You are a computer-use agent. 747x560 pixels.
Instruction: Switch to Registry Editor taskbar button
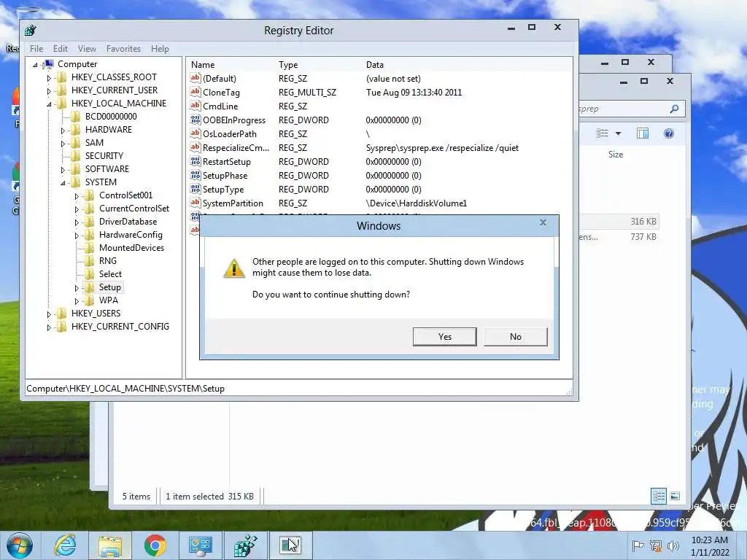[x=246, y=545]
